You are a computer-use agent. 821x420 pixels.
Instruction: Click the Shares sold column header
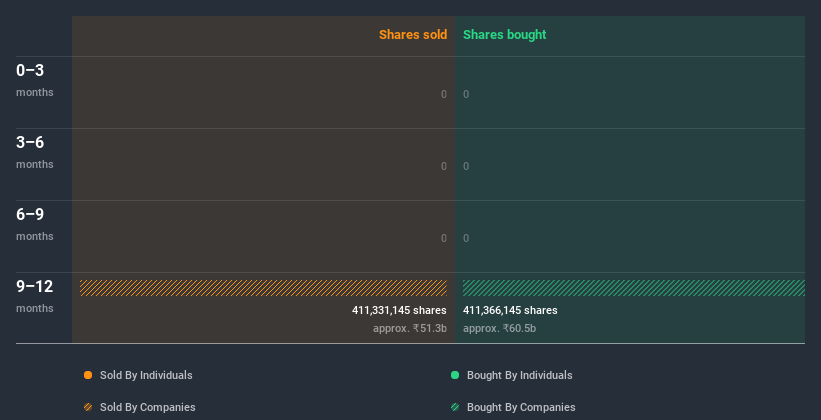coord(413,35)
